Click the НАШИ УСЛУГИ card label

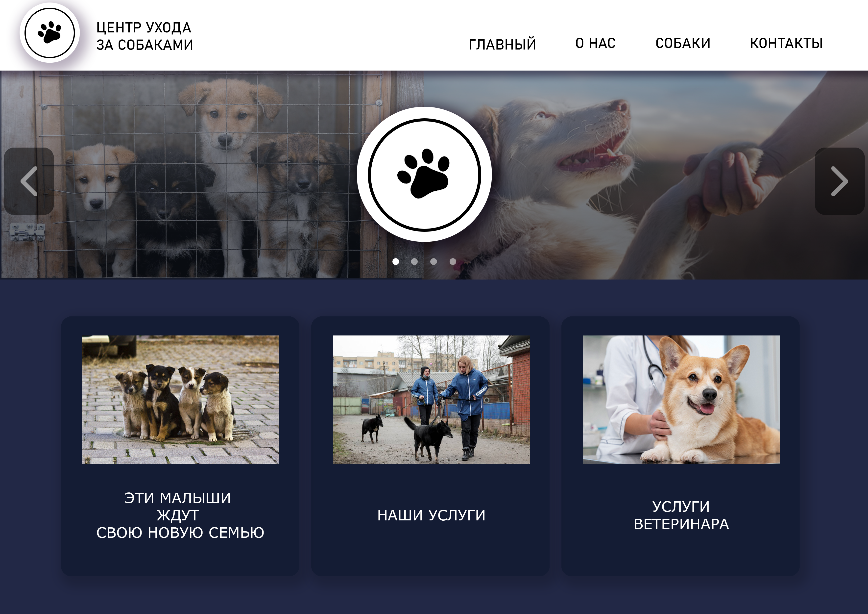pyautogui.click(x=431, y=515)
